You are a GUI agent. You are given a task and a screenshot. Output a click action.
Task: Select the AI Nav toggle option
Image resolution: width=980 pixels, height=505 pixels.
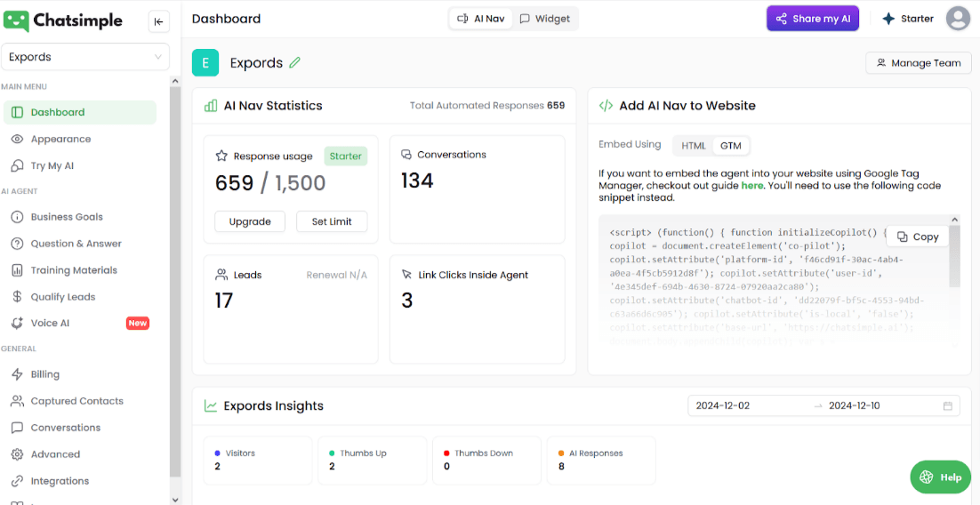pyautogui.click(x=481, y=19)
